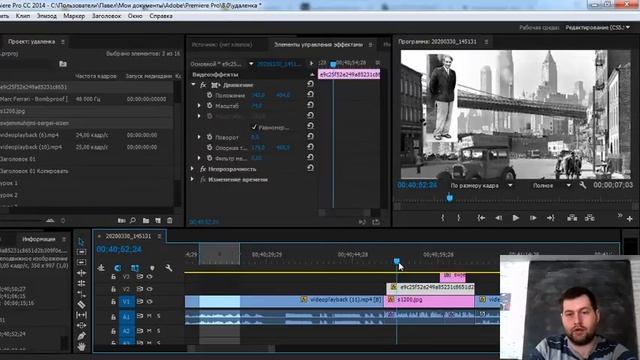Image resolution: width=640 pixels, height=360 pixels.
Task: Mute audio track A1
Action: [x=149, y=316]
